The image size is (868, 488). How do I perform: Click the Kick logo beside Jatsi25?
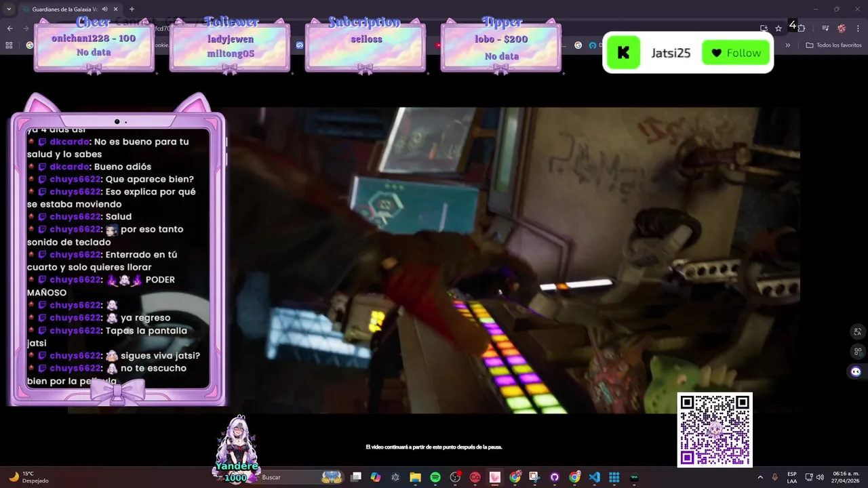(x=623, y=53)
